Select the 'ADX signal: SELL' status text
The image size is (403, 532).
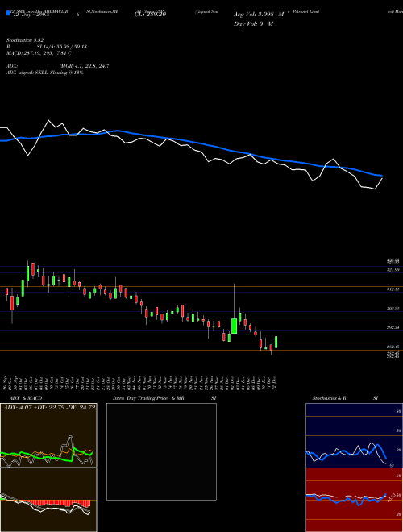(45, 73)
